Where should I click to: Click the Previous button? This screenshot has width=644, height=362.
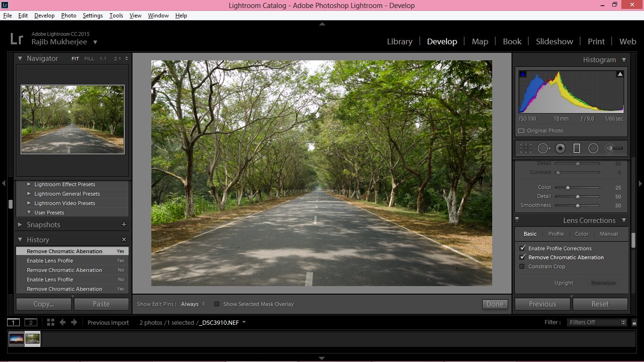coord(542,304)
